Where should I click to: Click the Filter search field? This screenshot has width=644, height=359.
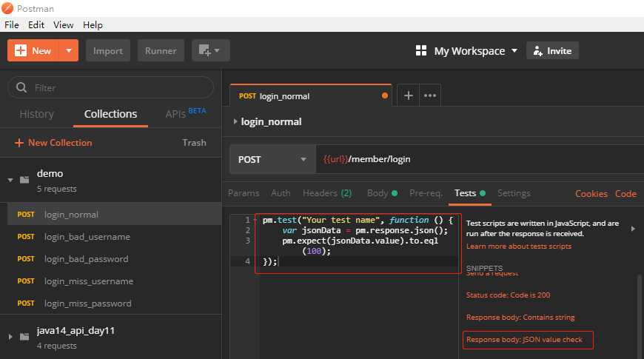click(111, 87)
